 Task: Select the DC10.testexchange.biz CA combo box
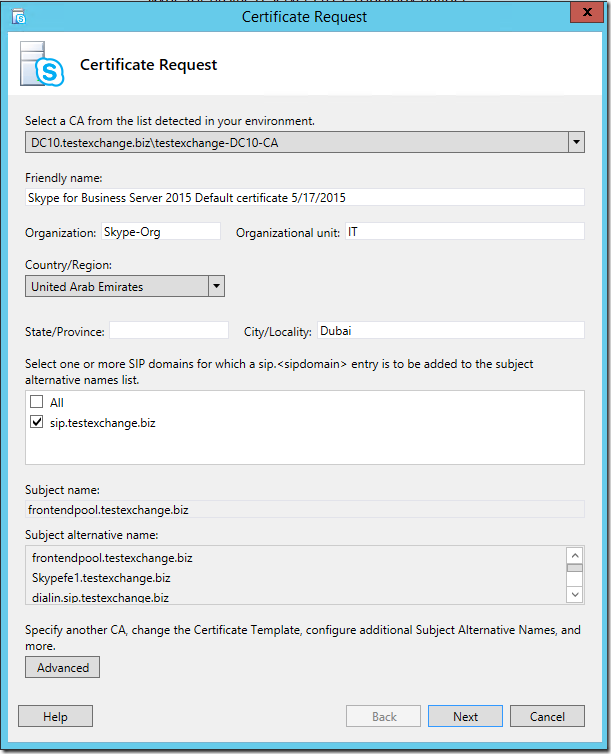coord(305,142)
